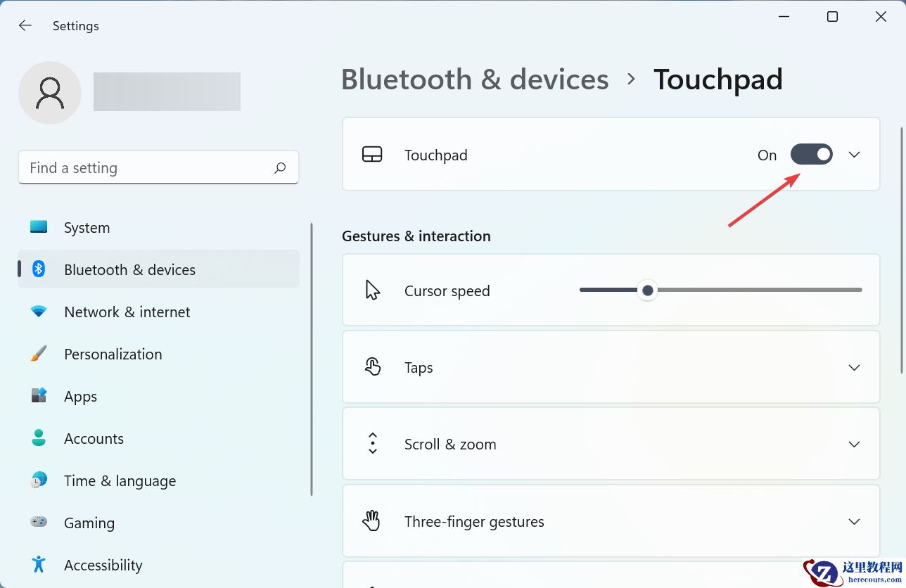Expand the Scroll & zoom options

(x=854, y=445)
